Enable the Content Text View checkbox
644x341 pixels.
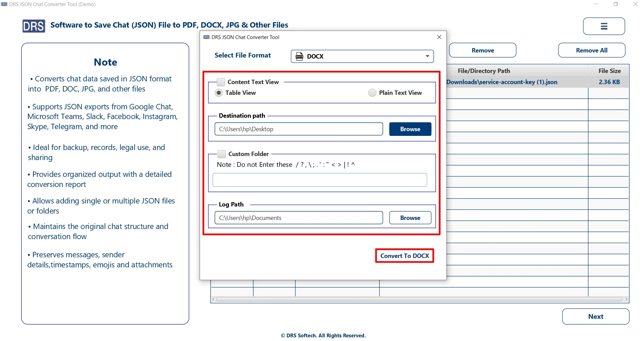221,82
